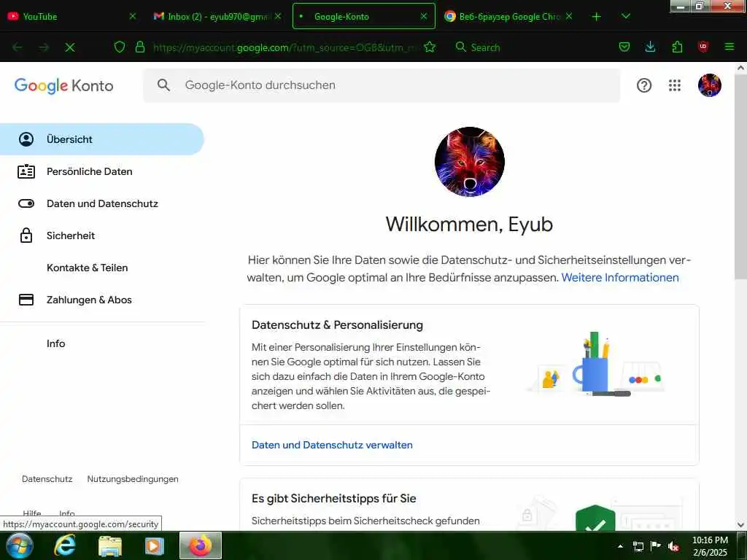Launch Internet Explorer from the taskbar

65,545
